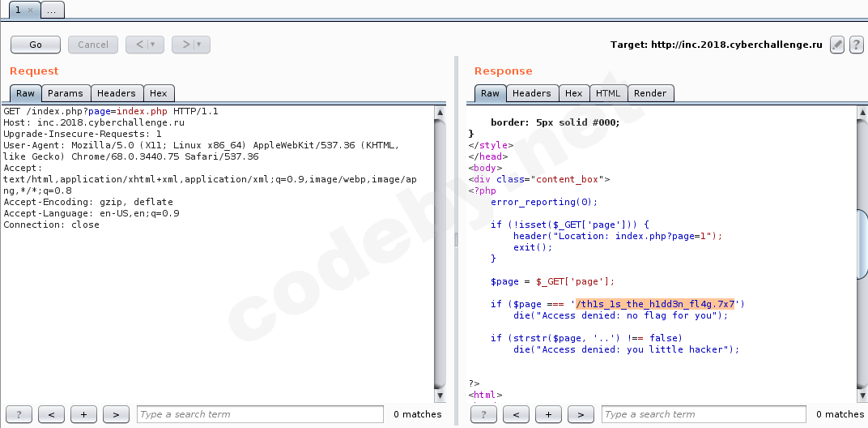
Task: Click the Host header line
Action: point(94,122)
